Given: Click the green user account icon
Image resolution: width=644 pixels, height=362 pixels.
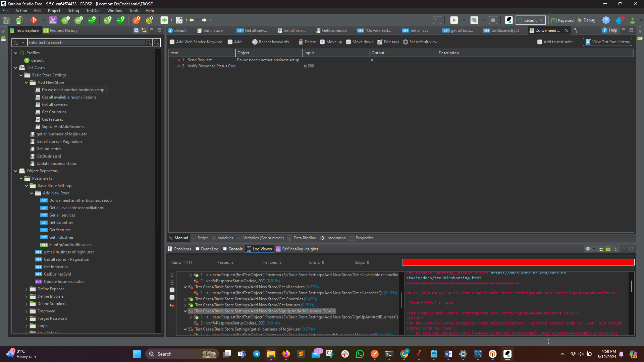Looking at the screenshot, I should point(633,20).
